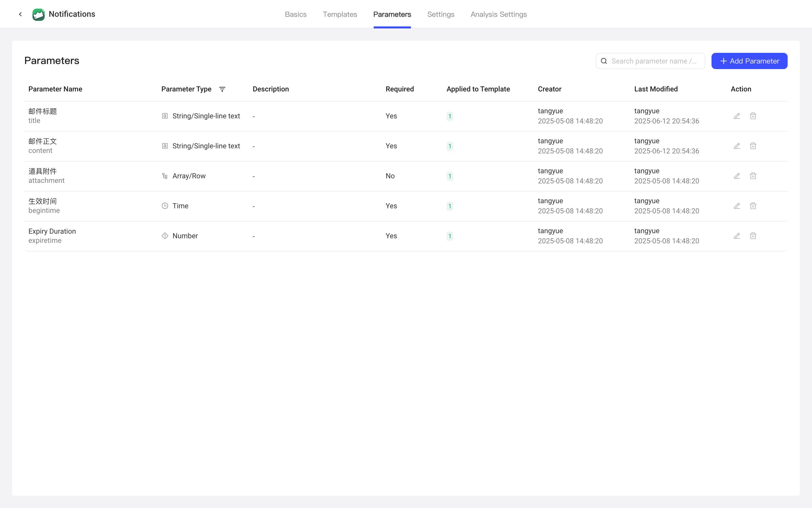Delete the title parameter
Viewport: 812px width, 508px height.
(x=753, y=116)
